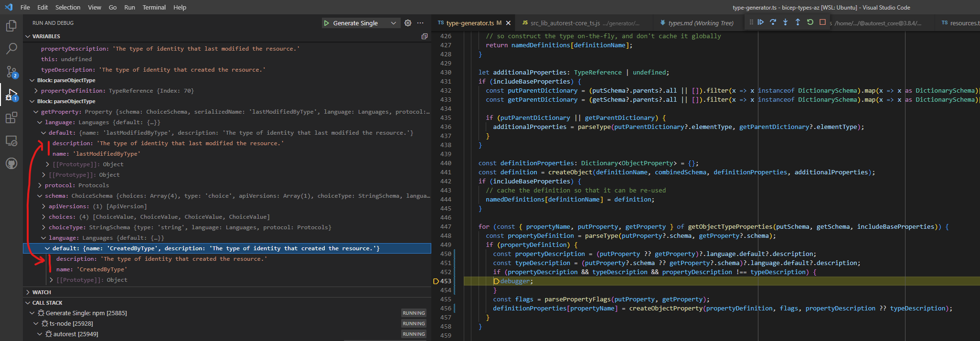Viewport: 980px width, 341px height.
Task: Click the breakpoint marker on line 453
Action: pyautogui.click(x=436, y=281)
